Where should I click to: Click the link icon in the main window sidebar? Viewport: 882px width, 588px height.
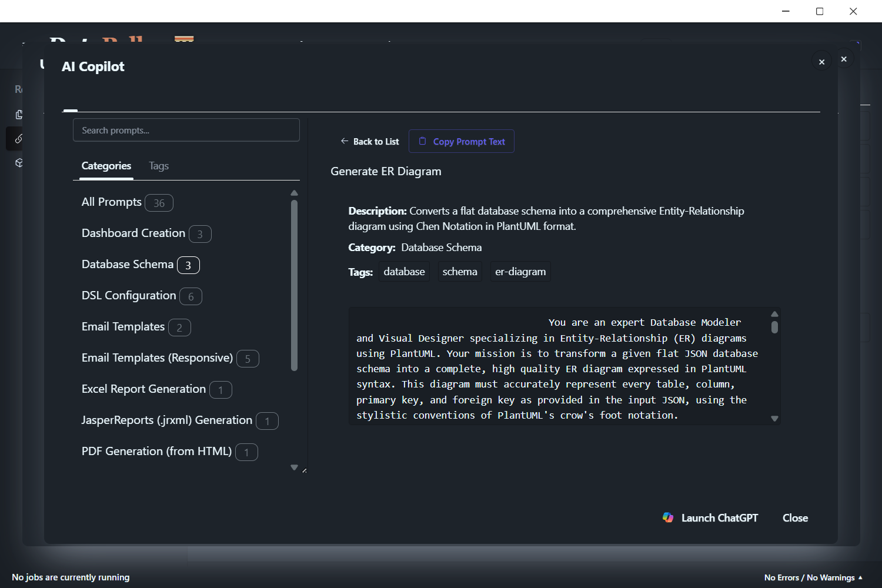click(x=19, y=139)
